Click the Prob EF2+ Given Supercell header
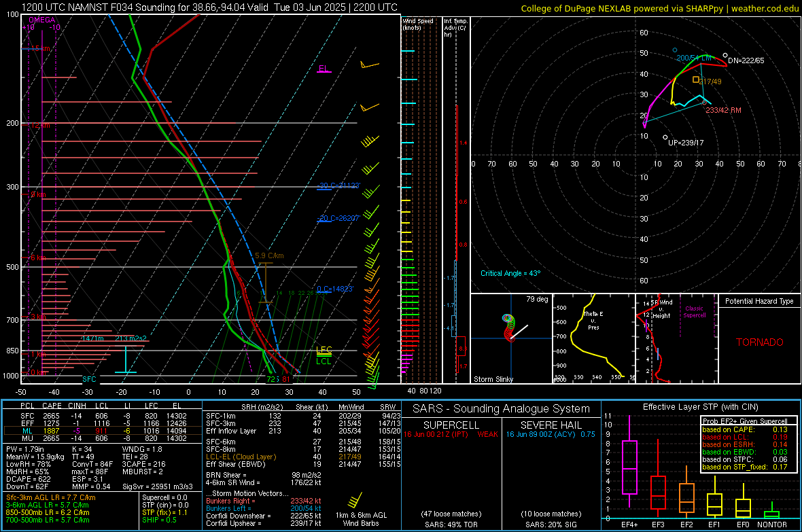The image size is (802, 532). (x=745, y=421)
